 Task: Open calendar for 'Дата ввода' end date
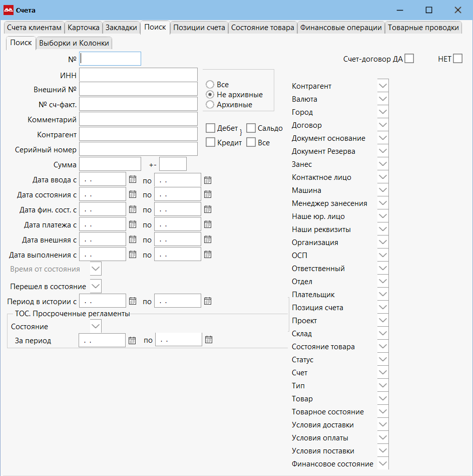tap(208, 180)
